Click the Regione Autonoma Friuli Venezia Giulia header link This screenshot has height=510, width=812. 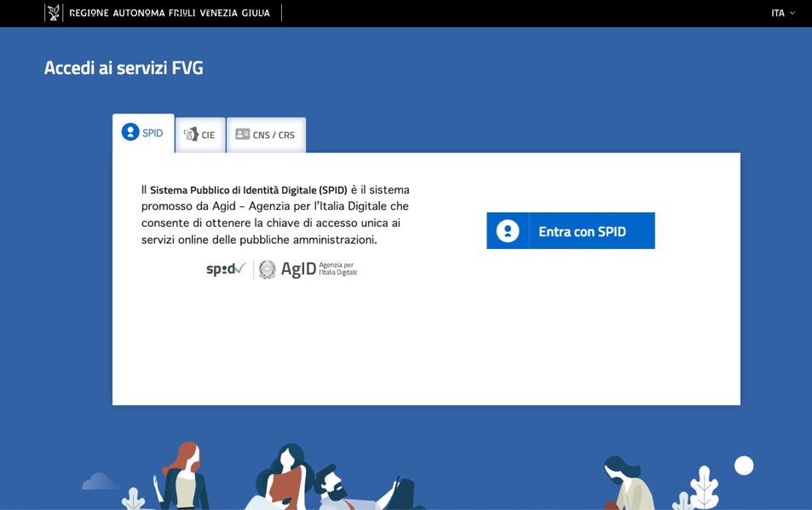click(x=170, y=13)
